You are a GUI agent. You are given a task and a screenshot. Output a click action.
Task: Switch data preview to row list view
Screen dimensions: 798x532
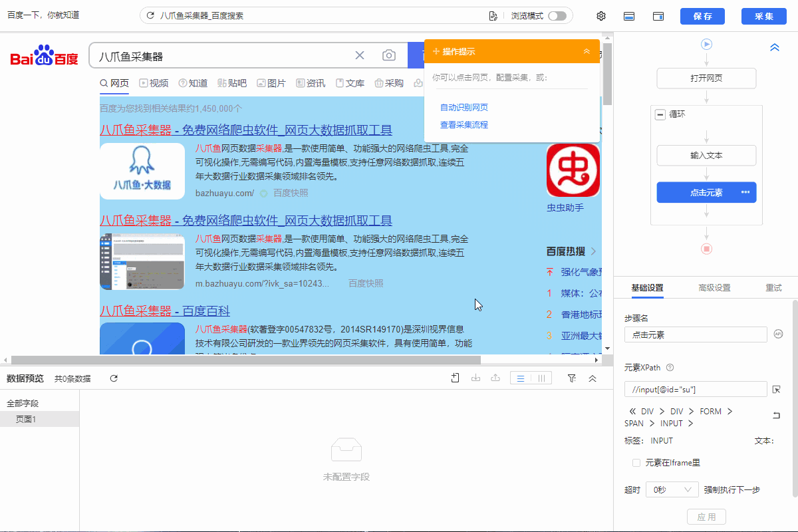[x=521, y=378]
